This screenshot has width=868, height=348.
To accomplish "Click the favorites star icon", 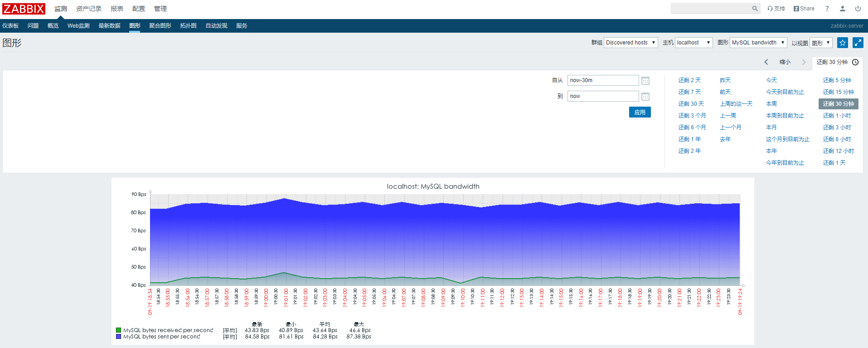I will tap(842, 43).
